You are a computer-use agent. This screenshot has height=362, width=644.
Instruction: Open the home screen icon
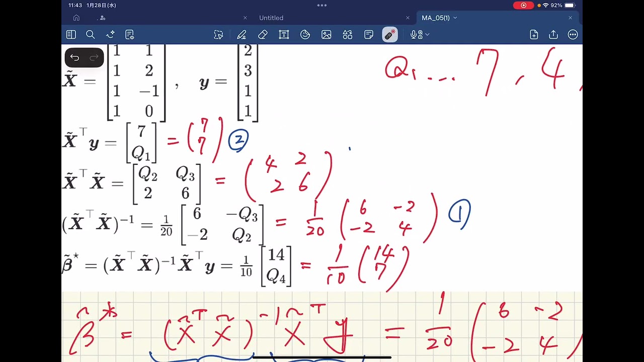[x=76, y=18]
